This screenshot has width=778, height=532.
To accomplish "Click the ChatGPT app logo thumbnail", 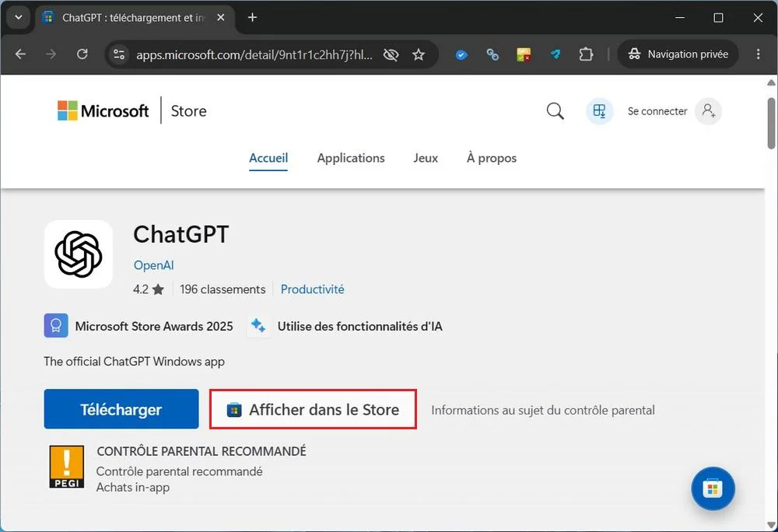I will [79, 254].
